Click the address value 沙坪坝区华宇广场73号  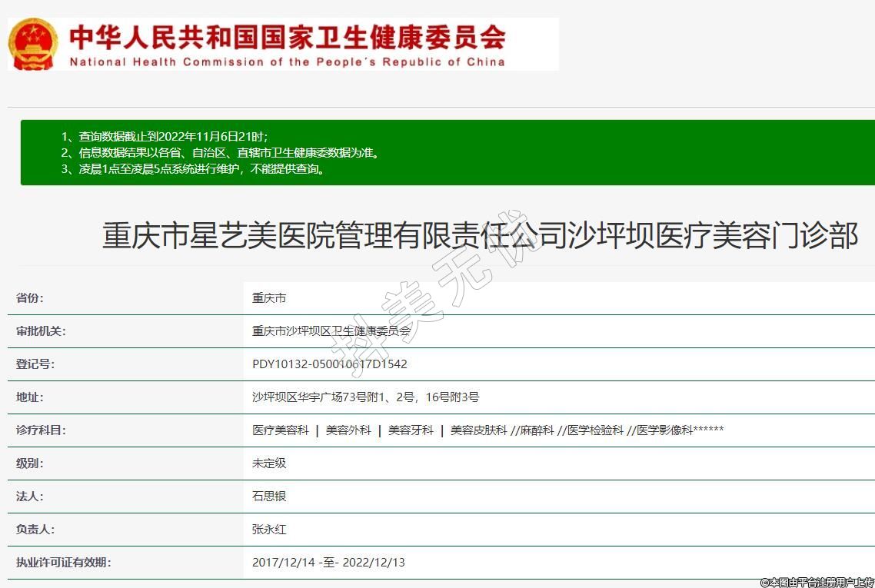click(365, 397)
